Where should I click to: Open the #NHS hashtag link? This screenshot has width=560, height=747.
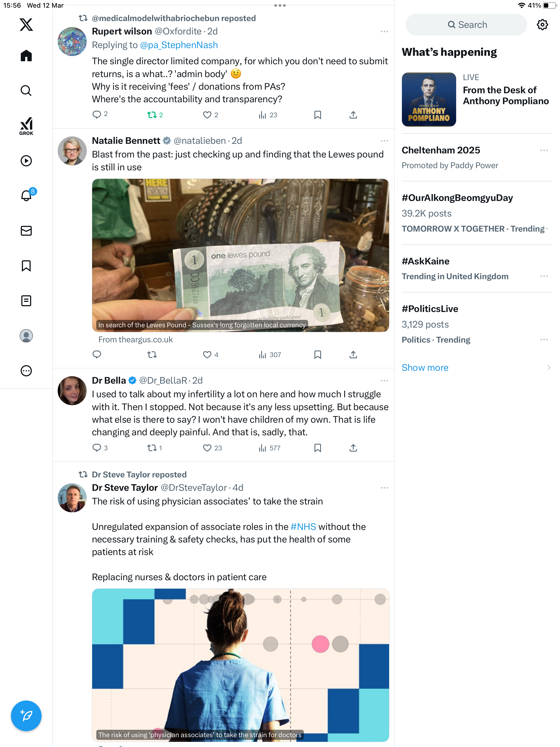coord(303,526)
